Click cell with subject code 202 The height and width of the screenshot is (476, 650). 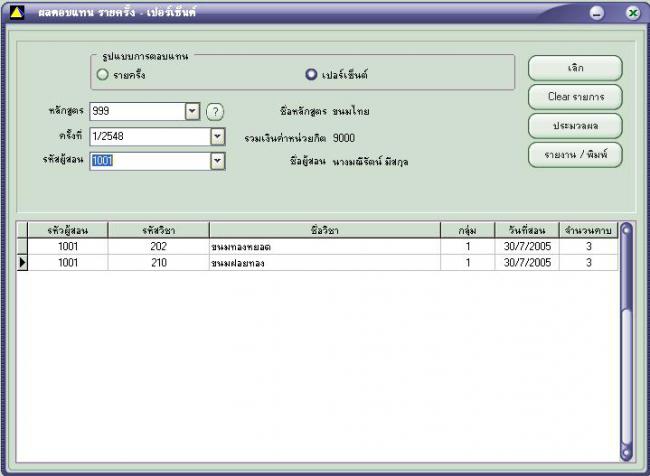pyautogui.click(x=158, y=247)
